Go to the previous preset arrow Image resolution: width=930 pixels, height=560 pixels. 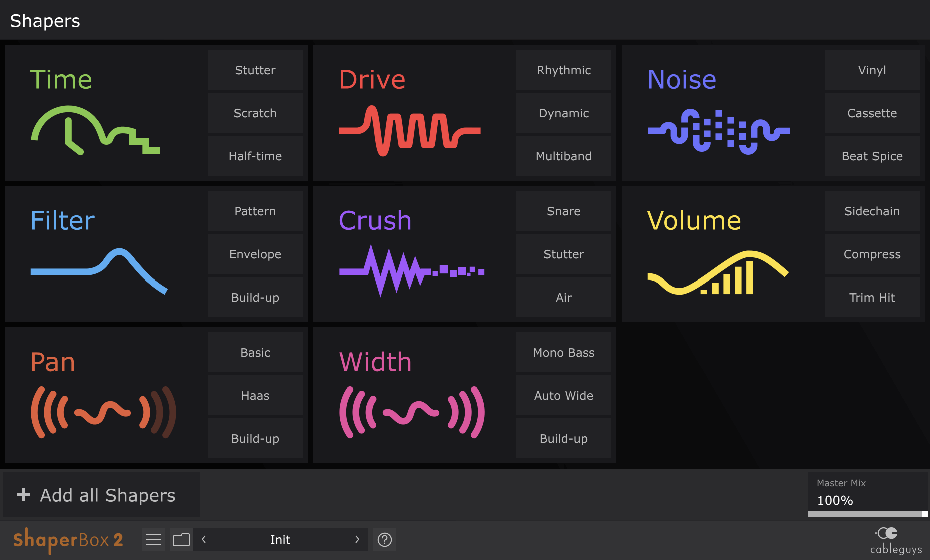coord(204,539)
